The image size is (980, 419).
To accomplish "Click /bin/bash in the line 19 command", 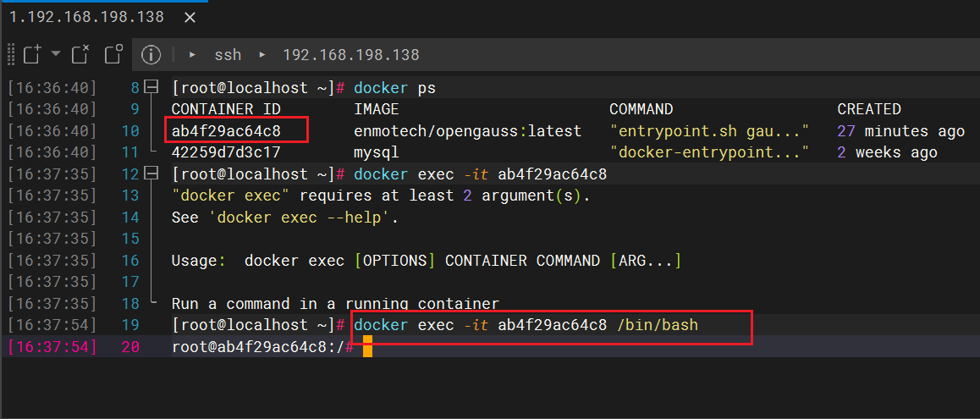I will pyautogui.click(x=657, y=325).
